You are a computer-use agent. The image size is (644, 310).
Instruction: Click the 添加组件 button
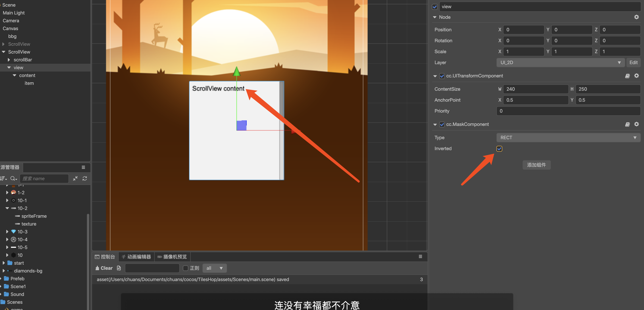[x=536, y=165]
